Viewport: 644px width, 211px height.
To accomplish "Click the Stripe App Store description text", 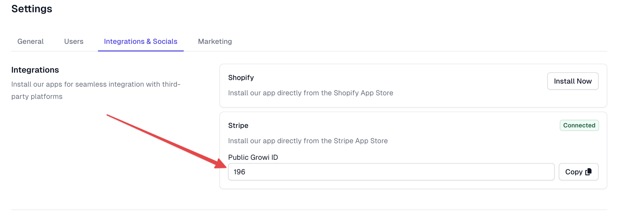I will pyautogui.click(x=308, y=141).
